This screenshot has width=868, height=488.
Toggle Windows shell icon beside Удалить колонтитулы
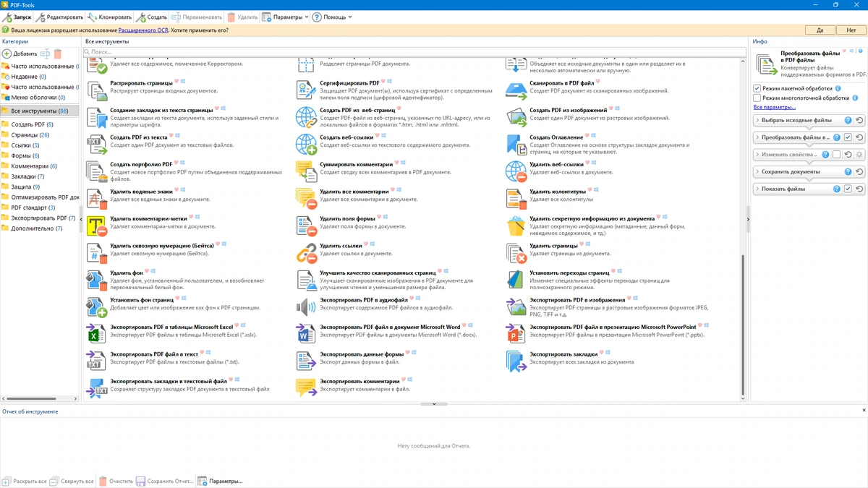[597, 190]
